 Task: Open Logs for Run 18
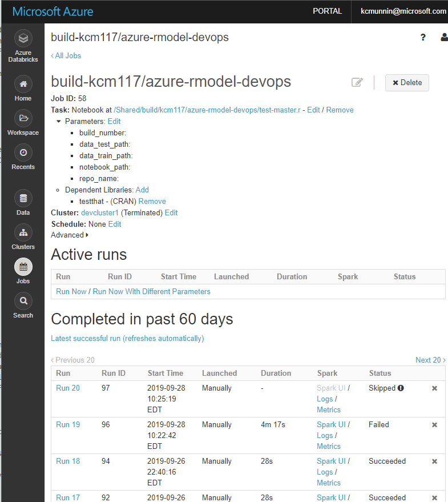pos(325,472)
